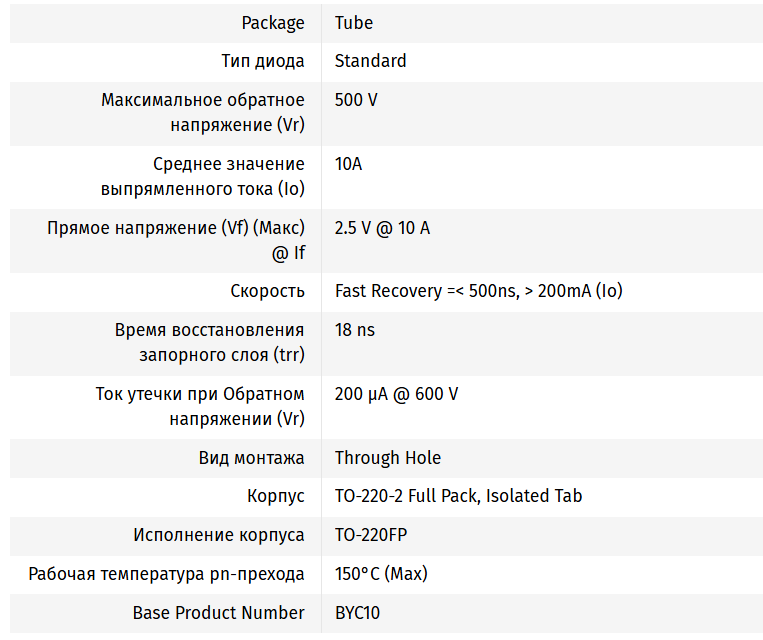Viewport: 763px width, 640px height.
Task: Click the '2.5 V @ 10 A' value
Action: 382,228
